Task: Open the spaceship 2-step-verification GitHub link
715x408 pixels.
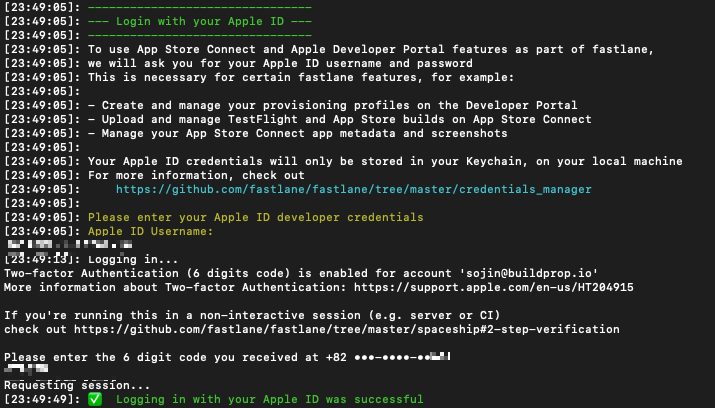Action: tap(347, 329)
